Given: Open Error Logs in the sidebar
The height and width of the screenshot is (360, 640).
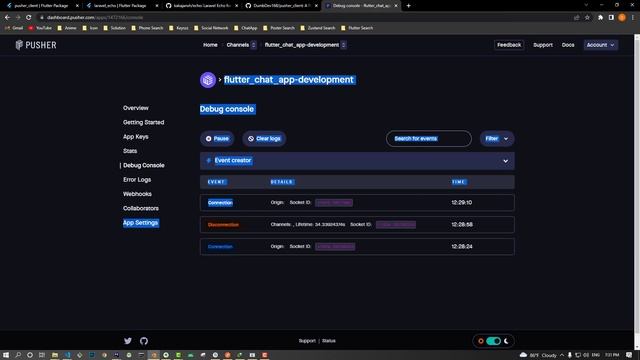Looking at the screenshot, I should [137, 180].
